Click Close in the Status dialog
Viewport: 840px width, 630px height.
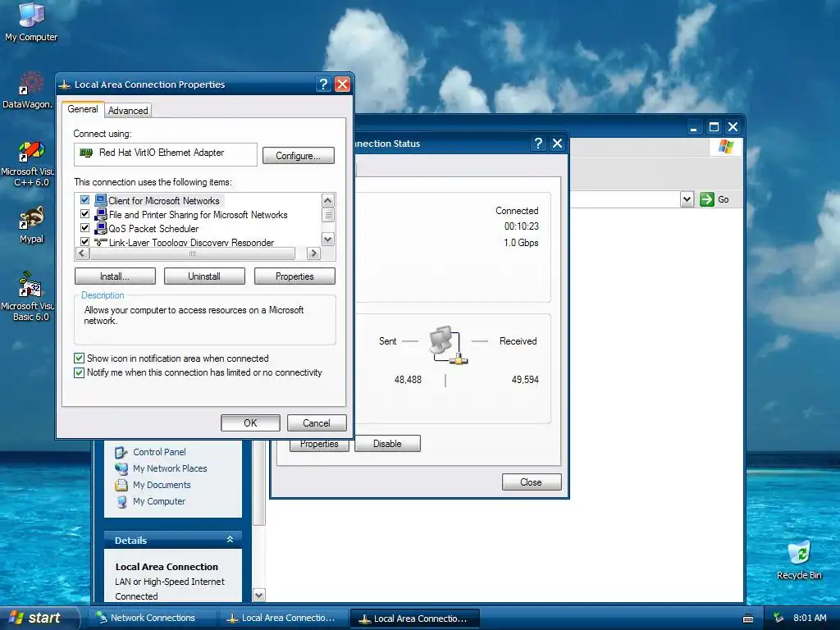532,482
